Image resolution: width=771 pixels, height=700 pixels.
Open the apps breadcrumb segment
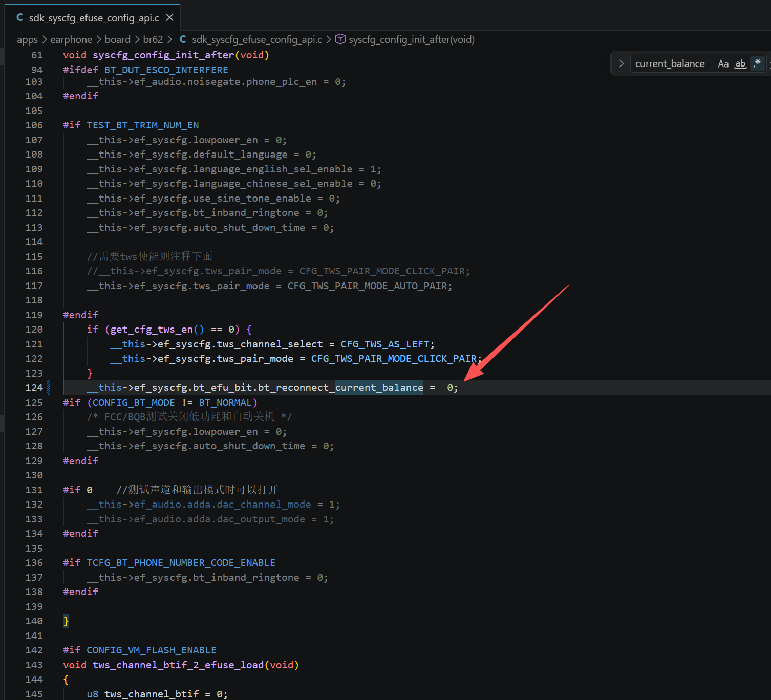pyautogui.click(x=27, y=39)
